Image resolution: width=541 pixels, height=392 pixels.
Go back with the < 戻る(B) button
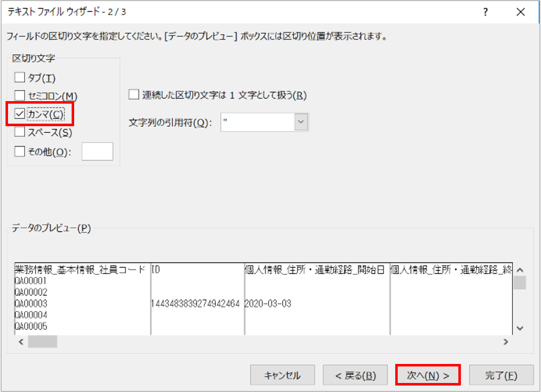click(x=355, y=375)
